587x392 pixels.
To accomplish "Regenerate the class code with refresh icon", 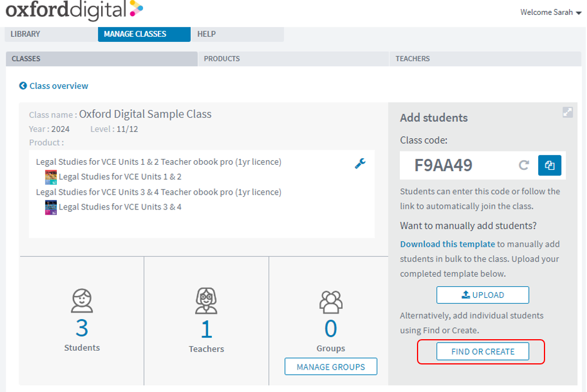I will tap(524, 165).
